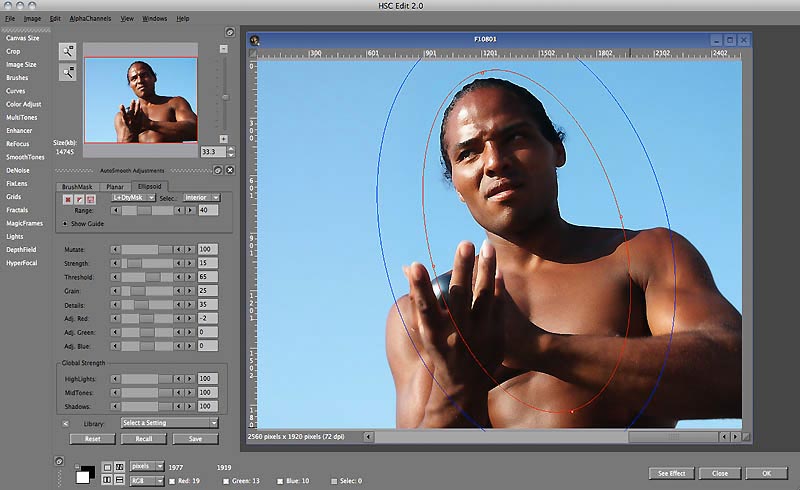Click the vertical zoom slider handle
The image size is (800, 490).
(x=224, y=97)
